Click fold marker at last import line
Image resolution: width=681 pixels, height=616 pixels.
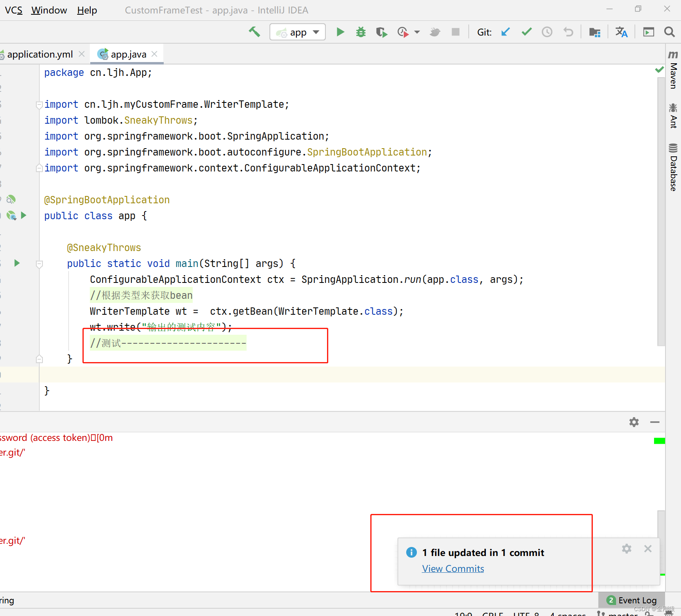coord(39,168)
